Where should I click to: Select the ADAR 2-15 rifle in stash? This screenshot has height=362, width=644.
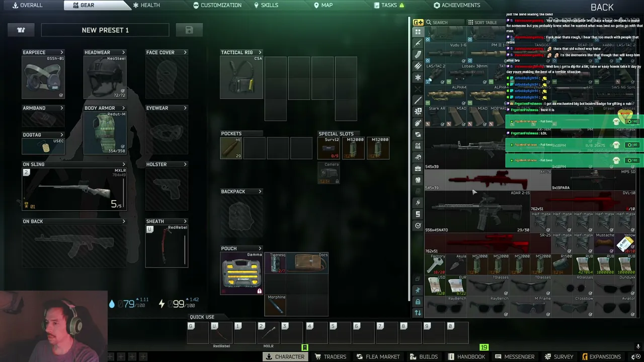[x=477, y=211]
